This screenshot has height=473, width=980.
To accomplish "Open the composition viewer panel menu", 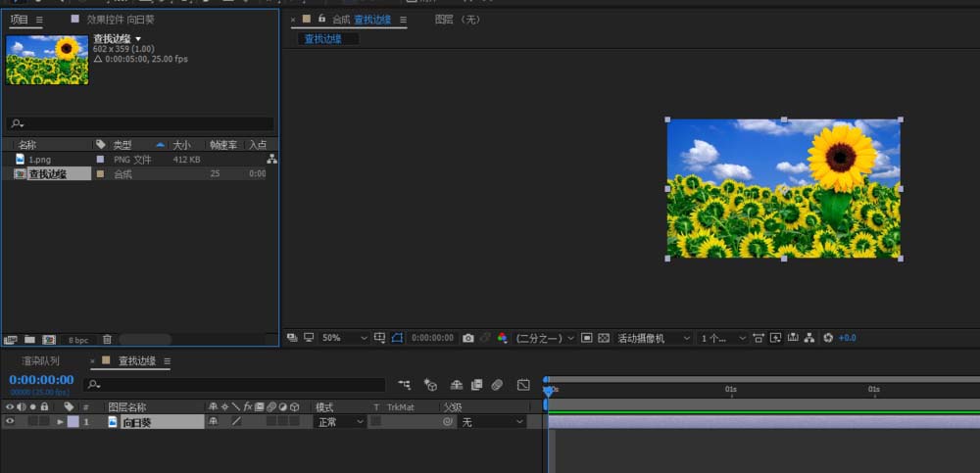I will (x=403, y=20).
